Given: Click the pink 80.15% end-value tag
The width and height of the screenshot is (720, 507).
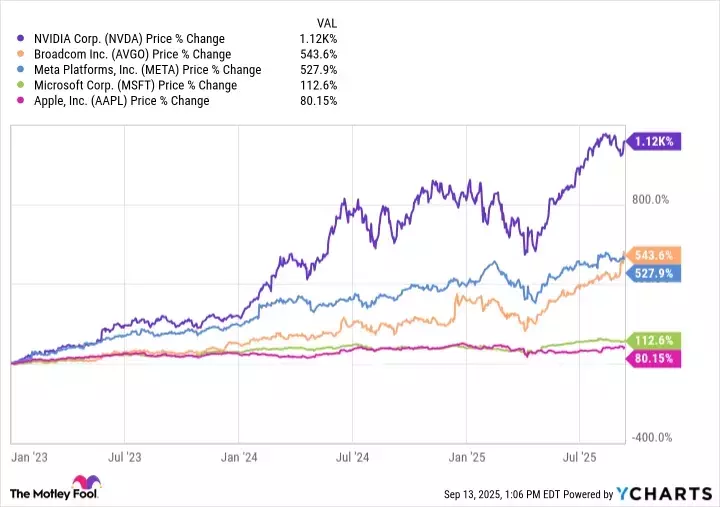Looking at the screenshot, I should [653, 358].
